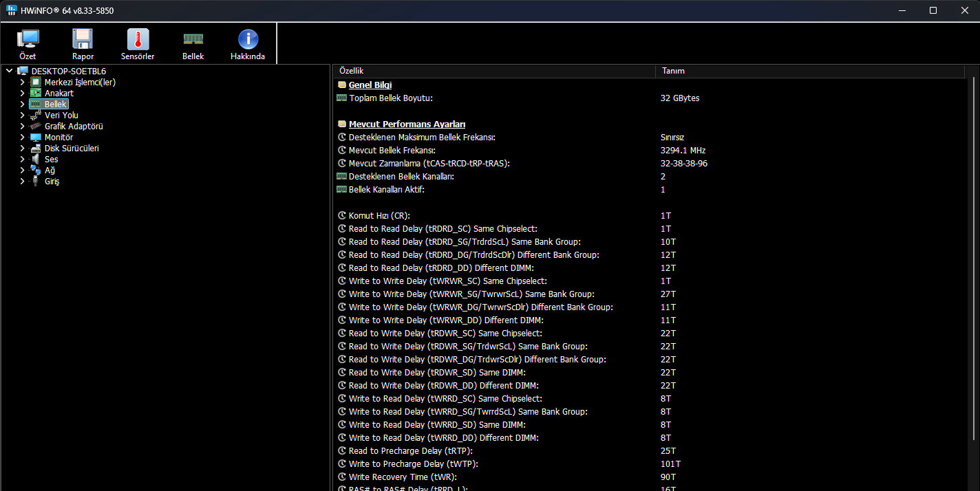Click the Read to Precharge Delay (tRTP) row
The image size is (980, 491).
pyautogui.click(x=650, y=451)
